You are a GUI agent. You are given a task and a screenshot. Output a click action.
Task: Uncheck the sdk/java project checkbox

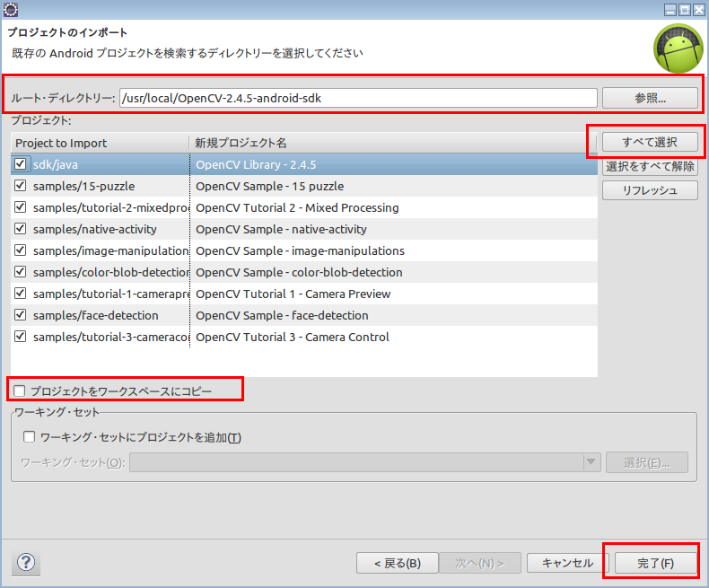coord(21,163)
